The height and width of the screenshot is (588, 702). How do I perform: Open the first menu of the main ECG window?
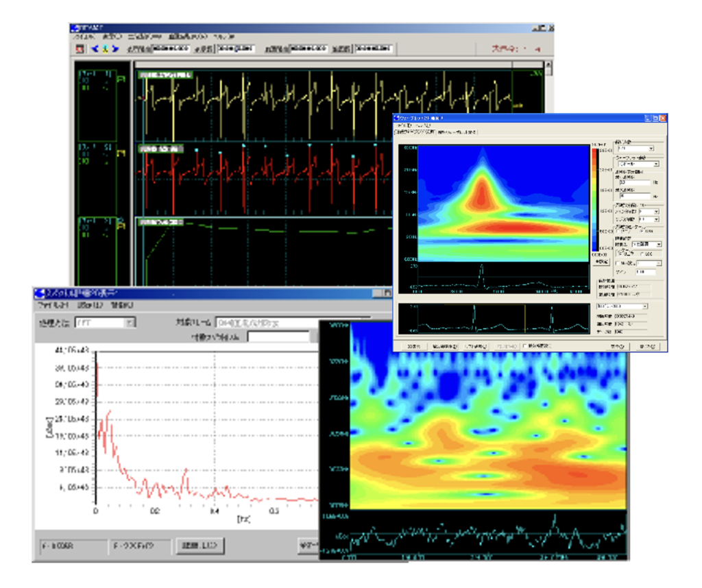click(84, 37)
